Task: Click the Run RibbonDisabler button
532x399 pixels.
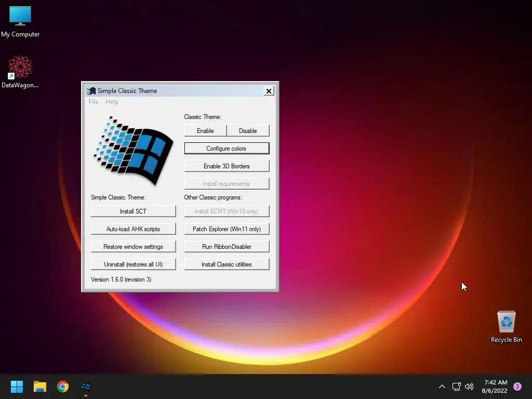Action: (x=227, y=246)
